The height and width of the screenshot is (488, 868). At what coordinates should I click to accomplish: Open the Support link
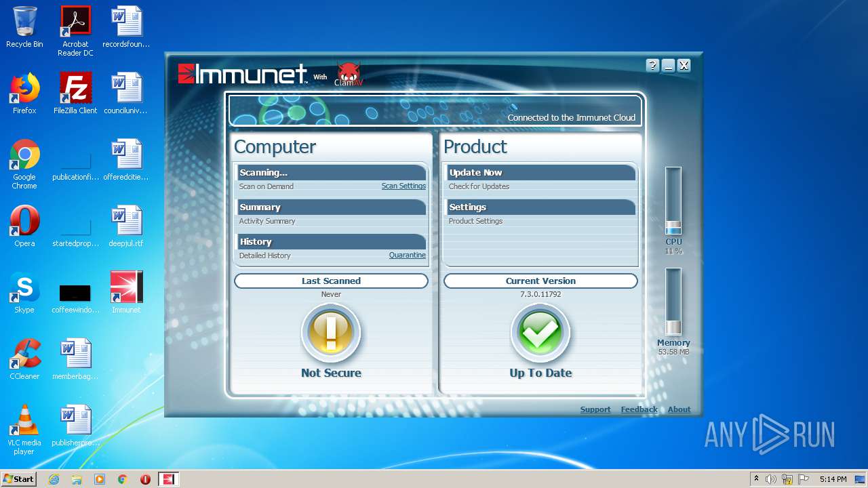point(595,409)
